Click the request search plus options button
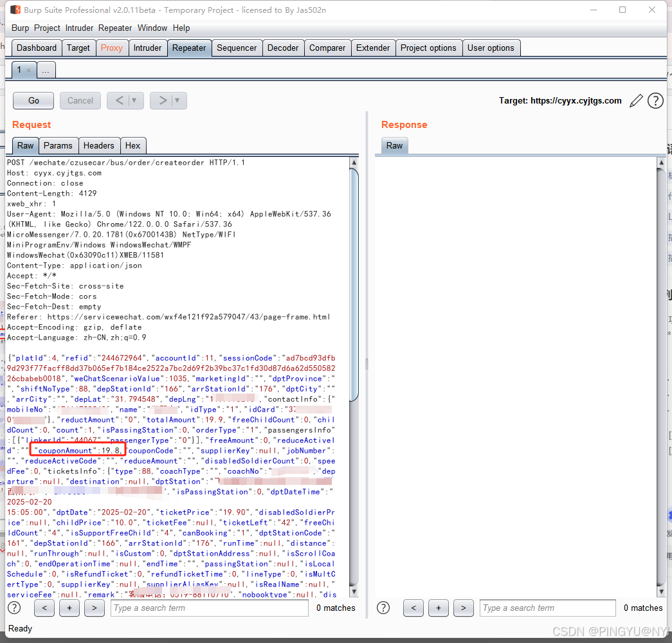 [x=69, y=608]
